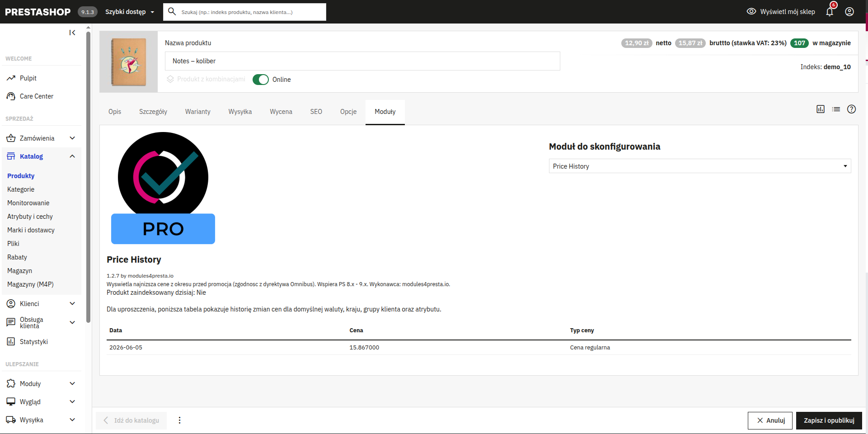
Task: Click the Wyświetl mój sklep link
Action: click(788, 12)
